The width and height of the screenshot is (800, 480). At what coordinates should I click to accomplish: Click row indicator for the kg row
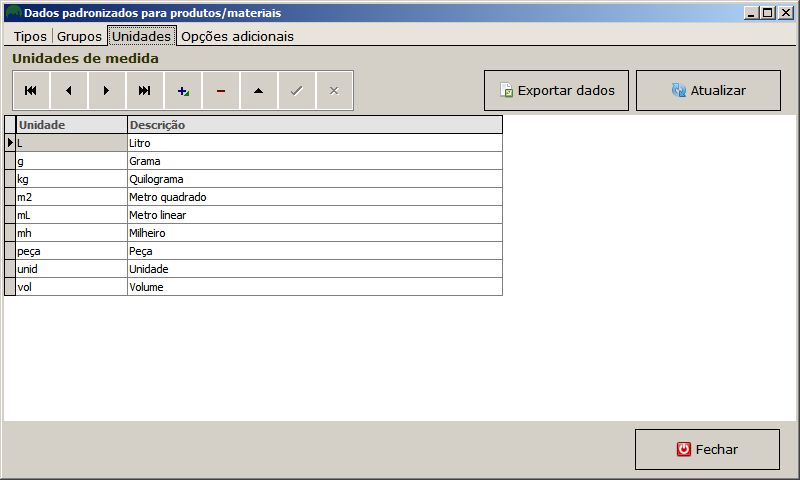pos(10,179)
